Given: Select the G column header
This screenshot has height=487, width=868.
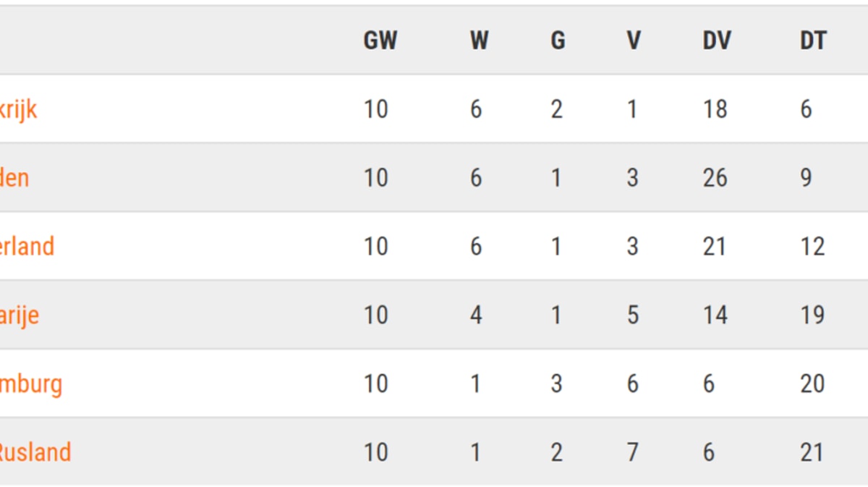Looking at the screenshot, I should pyautogui.click(x=558, y=41).
